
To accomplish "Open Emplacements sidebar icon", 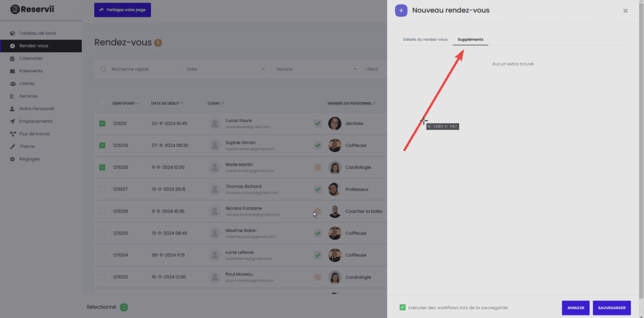I will click(x=13, y=121).
